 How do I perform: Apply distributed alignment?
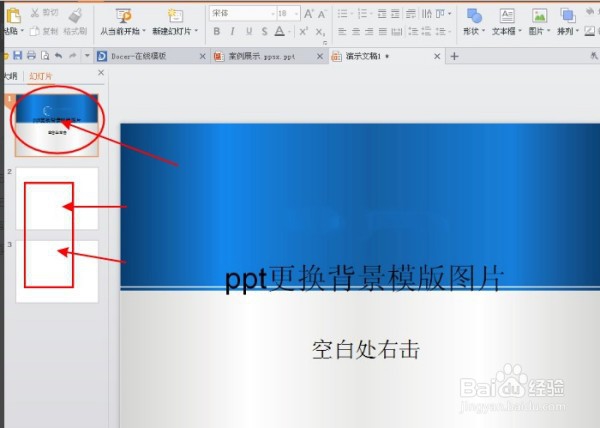[397, 31]
